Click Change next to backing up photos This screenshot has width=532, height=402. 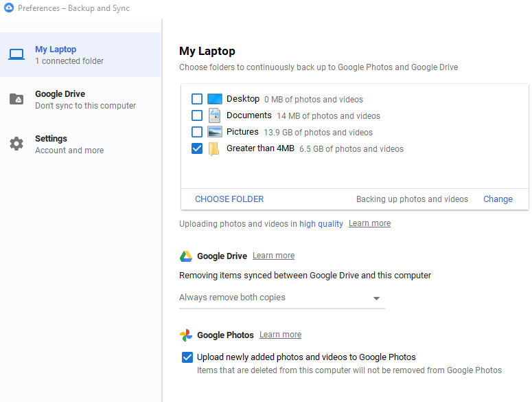498,199
